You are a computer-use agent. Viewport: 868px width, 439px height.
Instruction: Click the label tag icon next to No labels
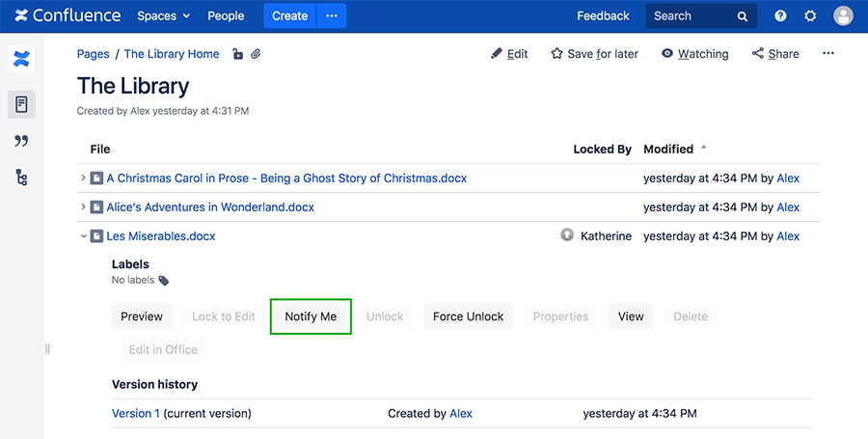point(164,281)
